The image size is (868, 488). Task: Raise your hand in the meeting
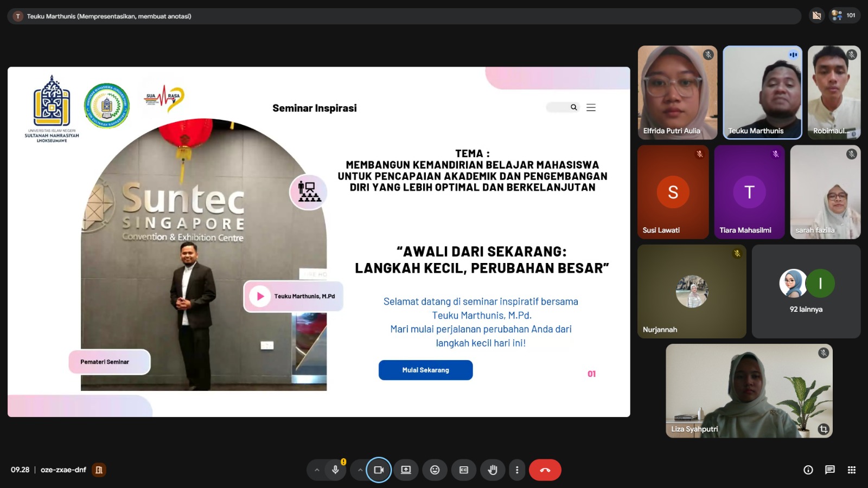(x=493, y=470)
